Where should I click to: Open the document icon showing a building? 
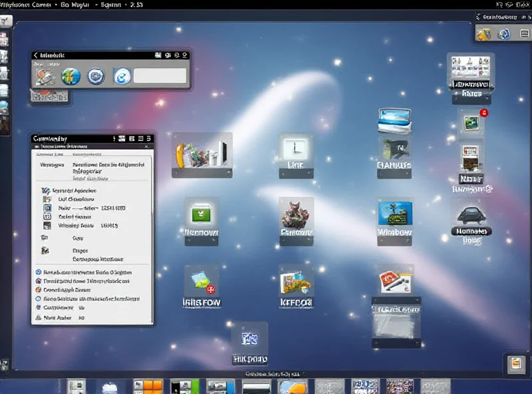(x=471, y=160)
